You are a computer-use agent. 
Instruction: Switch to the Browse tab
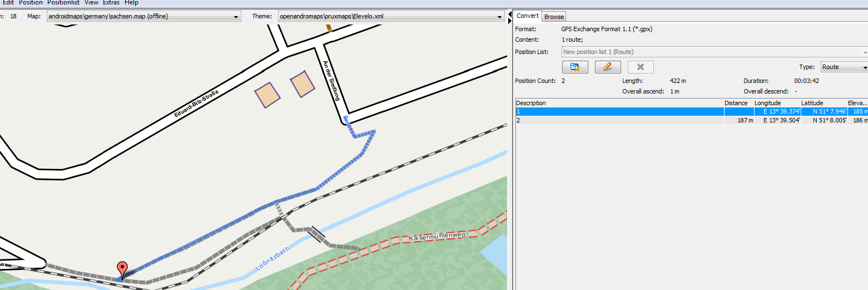(x=554, y=17)
